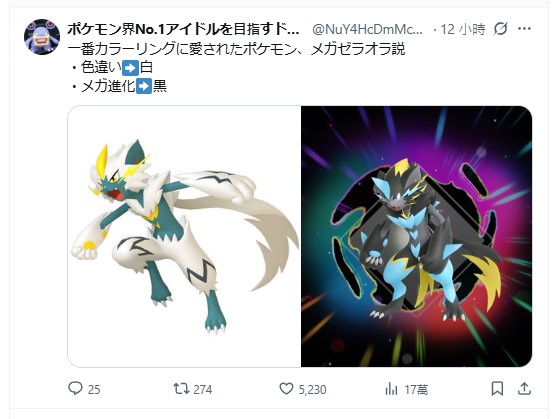559x419 pixels.
Task: Click the メガ進化 bullet line
Action: click(119, 86)
